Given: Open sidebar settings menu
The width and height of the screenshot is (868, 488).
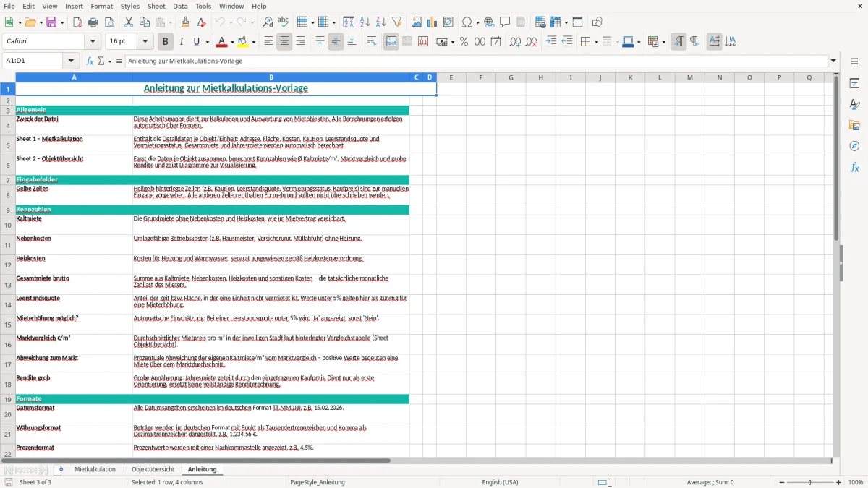Looking at the screenshot, I should [854, 61].
